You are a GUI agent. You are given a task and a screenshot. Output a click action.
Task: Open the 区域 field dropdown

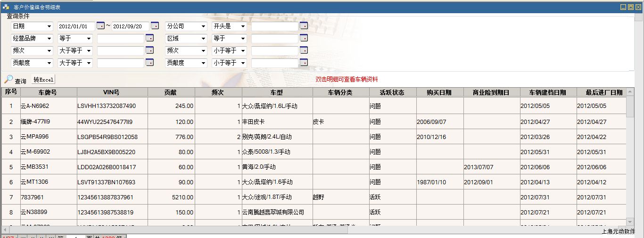203,39
